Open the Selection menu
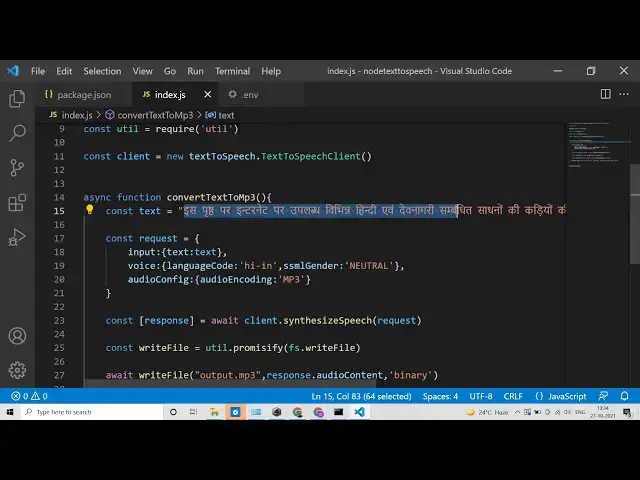 point(102,71)
